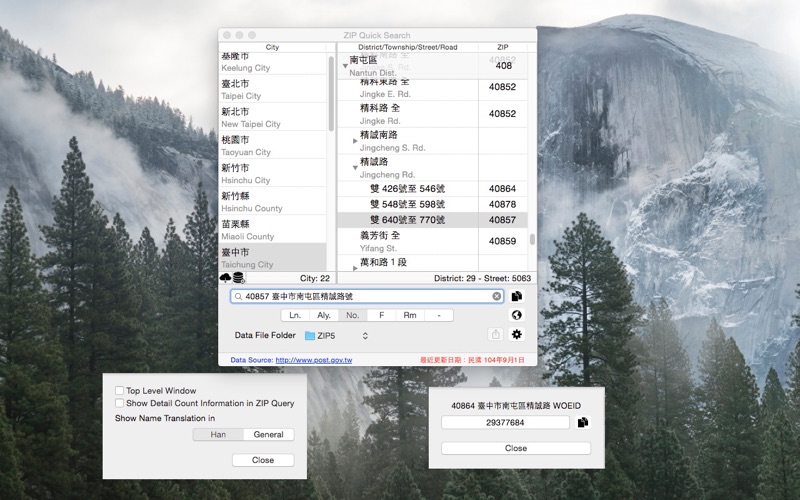Click ZIP cell 40859
The image size is (800, 500).
click(503, 241)
